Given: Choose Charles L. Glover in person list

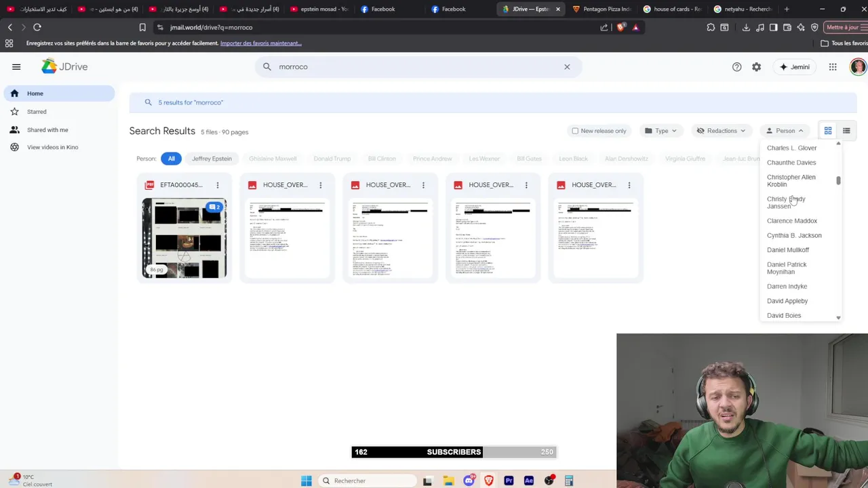Looking at the screenshot, I should click(791, 148).
